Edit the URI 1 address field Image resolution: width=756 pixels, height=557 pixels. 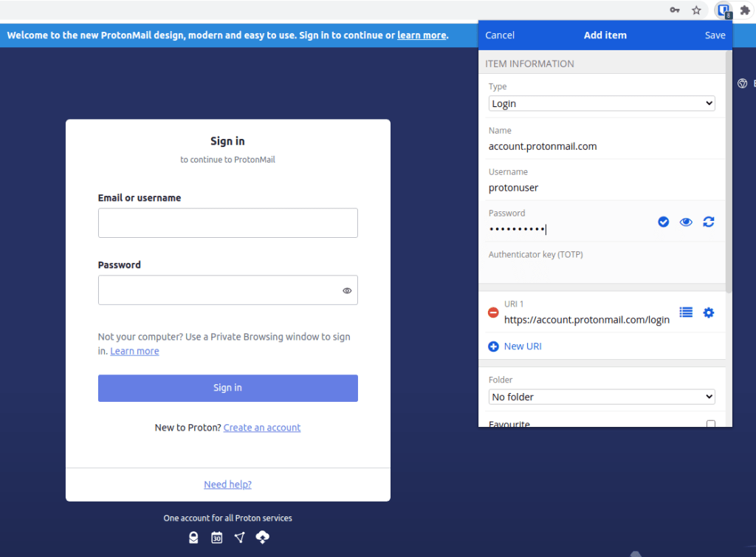(587, 320)
